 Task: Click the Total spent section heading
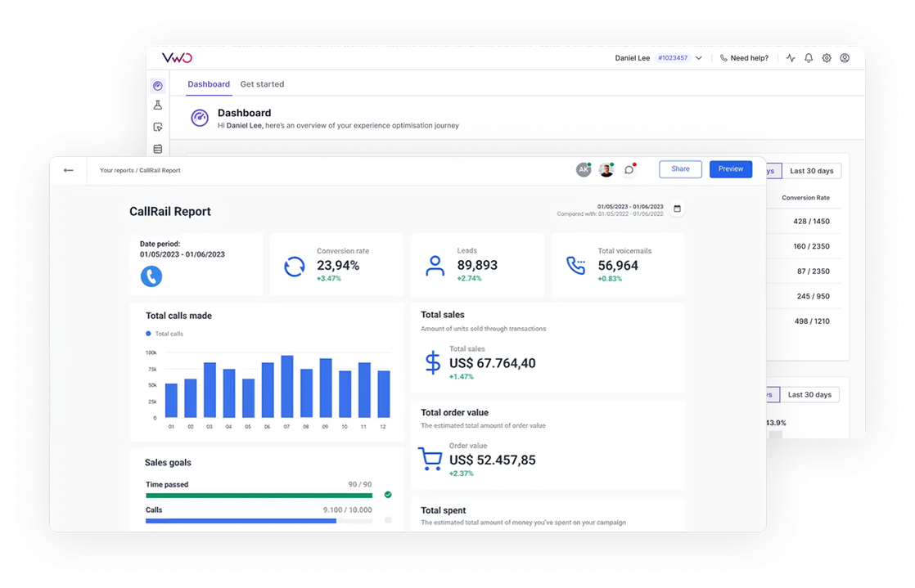click(444, 510)
